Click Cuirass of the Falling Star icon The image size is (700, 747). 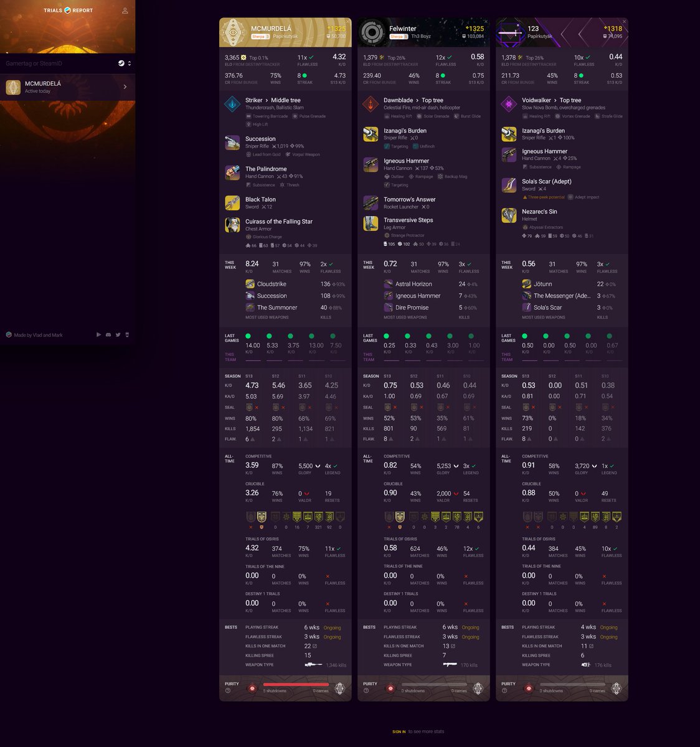[x=232, y=225]
